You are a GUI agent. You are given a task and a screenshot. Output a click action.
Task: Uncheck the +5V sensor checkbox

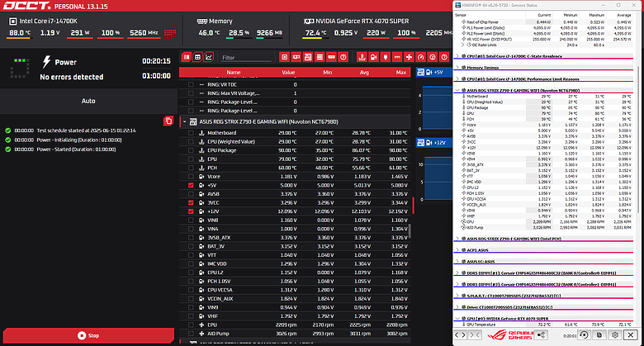click(x=191, y=185)
